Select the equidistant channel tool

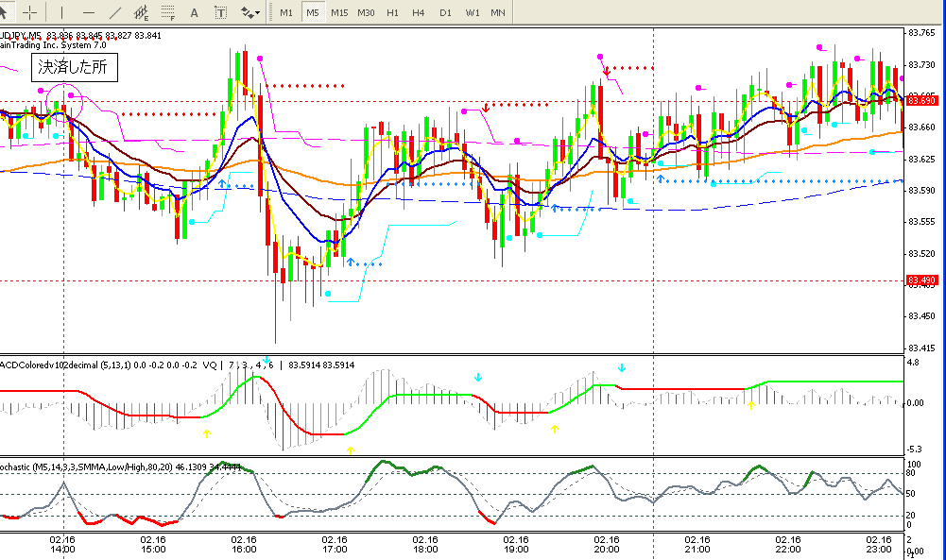click(141, 12)
